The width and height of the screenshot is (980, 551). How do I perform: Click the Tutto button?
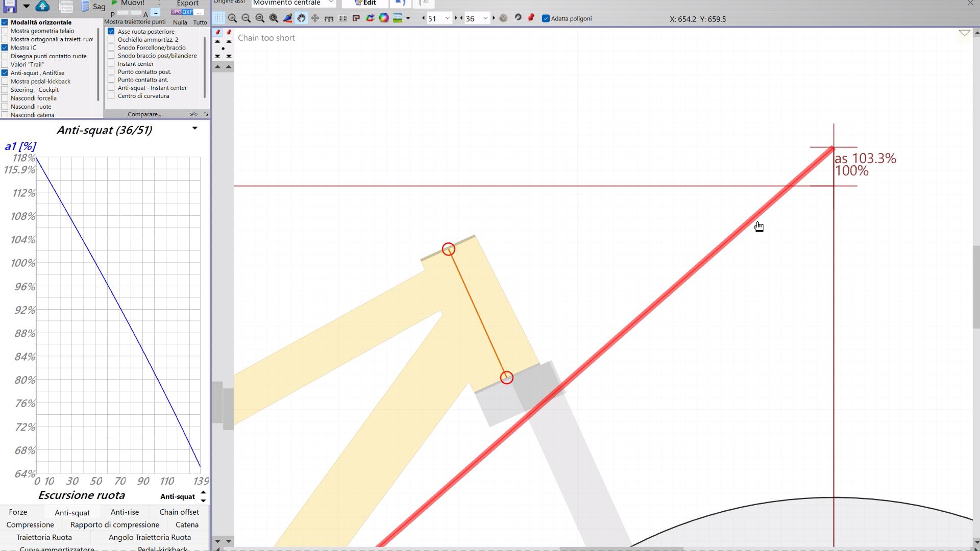[200, 22]
